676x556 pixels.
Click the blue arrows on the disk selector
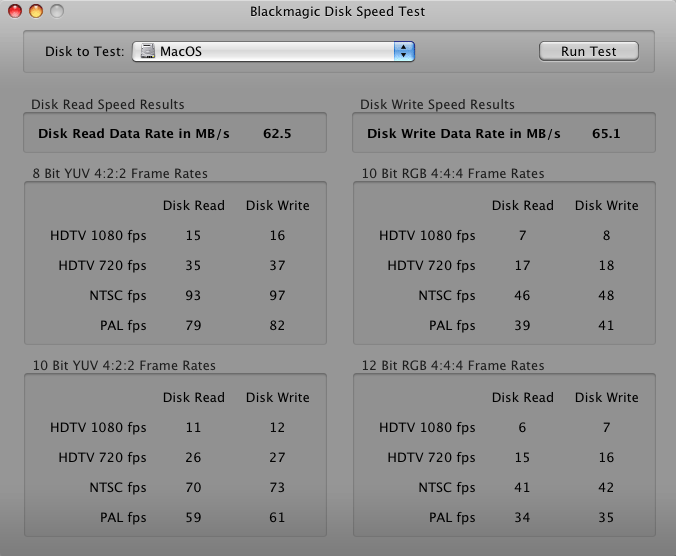[403, 51]
